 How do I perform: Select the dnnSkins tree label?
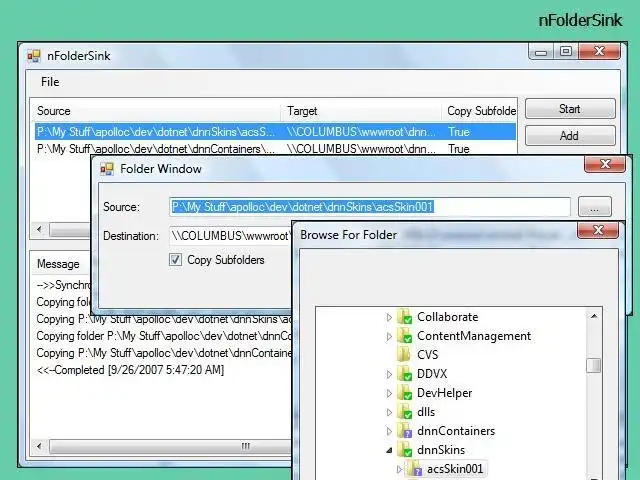[x=441, y=450]
